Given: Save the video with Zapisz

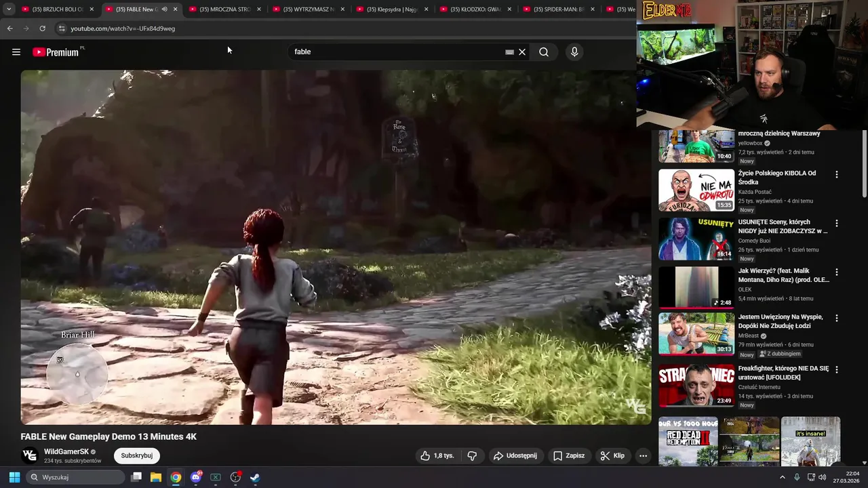Looking at the screenshot, I should 569,455.
